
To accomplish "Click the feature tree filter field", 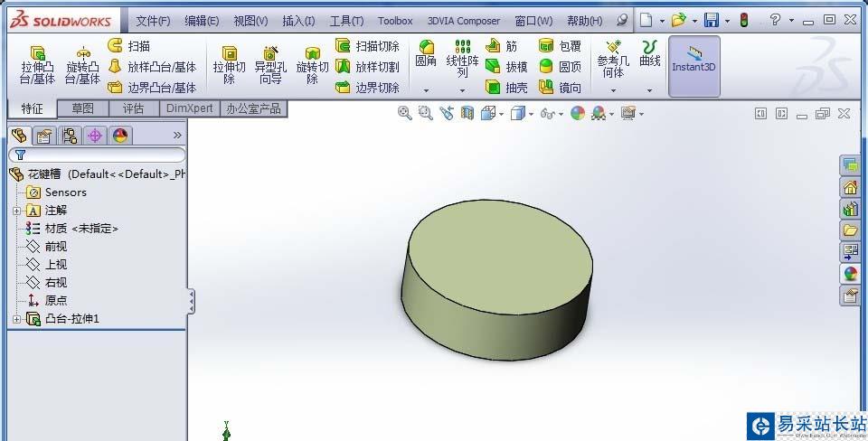I will click(x=97, y=155).
